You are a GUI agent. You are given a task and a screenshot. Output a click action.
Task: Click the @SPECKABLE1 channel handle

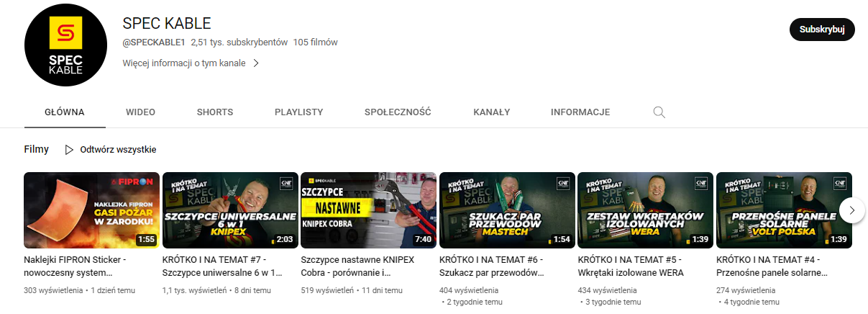[154, 42]
